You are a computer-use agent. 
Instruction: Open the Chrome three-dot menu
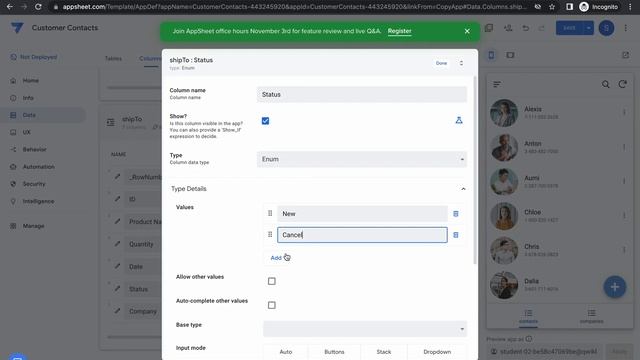pyautogui.click(x=631, y=7)
